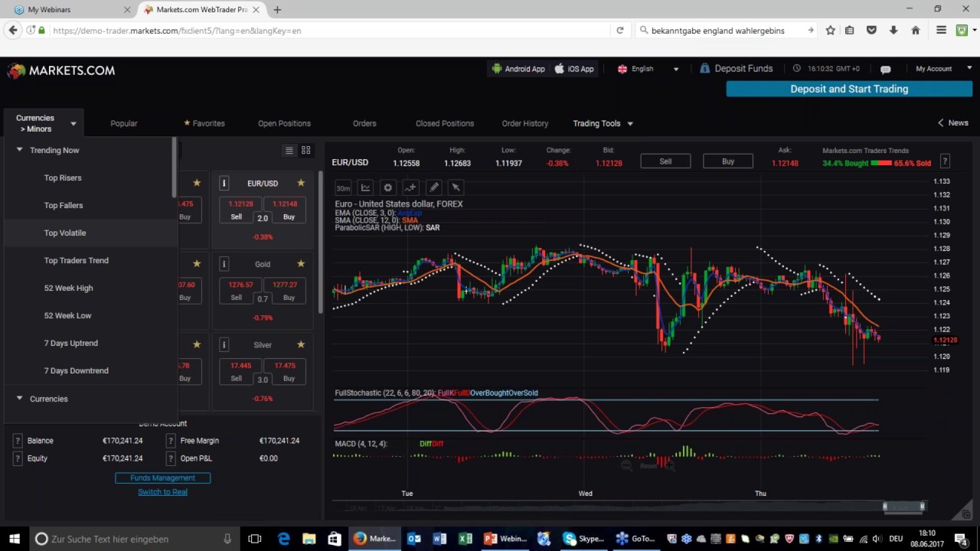Image resolution: width=980 pixels, height=551 pixels.
Task: Toggle favorite star on Gold card
Action: (301, 263)
